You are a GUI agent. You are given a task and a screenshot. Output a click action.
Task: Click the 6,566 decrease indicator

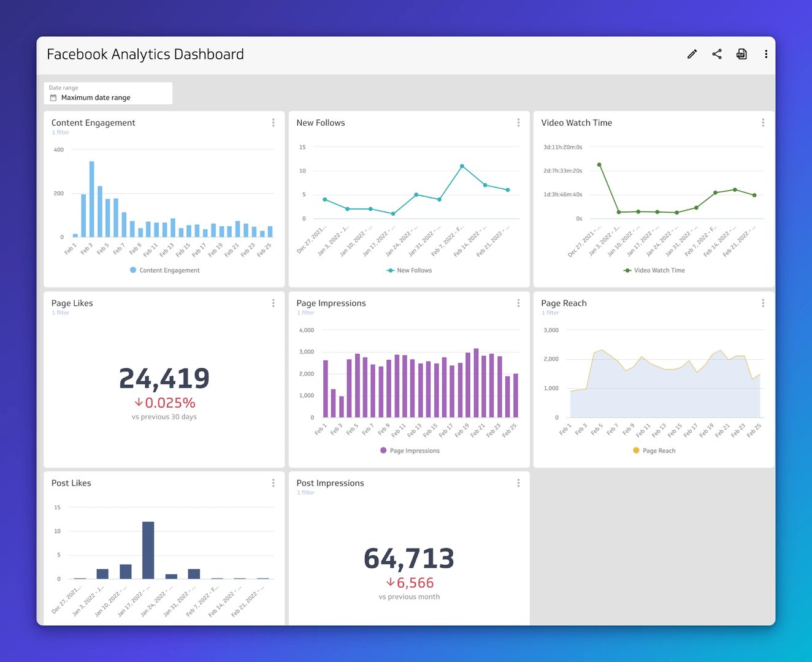click(x=409, y=583)
